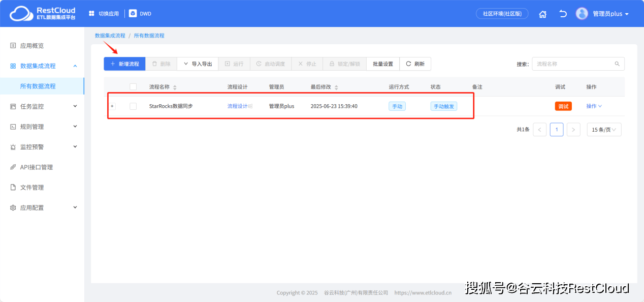Image resolution: width=644 pixels, height=302 pixels.
Task: Sort by 最后修改 column sort icon
Action: pyautogui.click(x=336, y=87)
